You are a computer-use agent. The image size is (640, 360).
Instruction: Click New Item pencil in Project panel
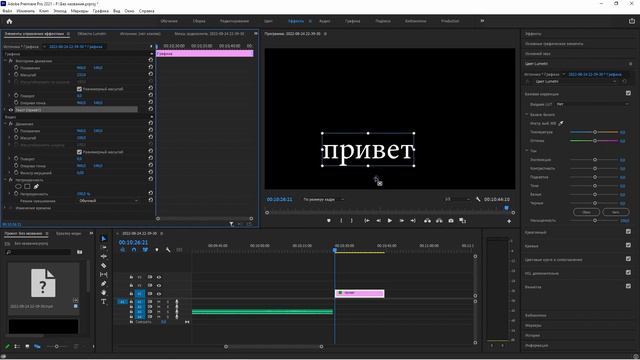coord(7,346)
